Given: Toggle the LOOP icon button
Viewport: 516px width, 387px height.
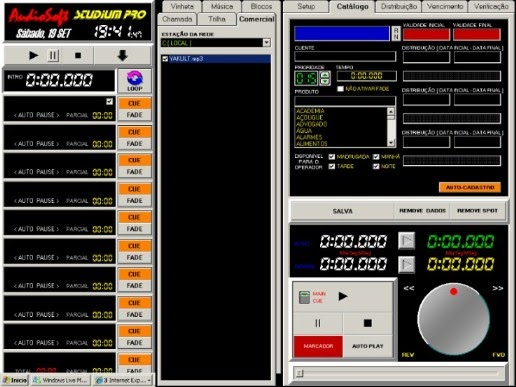Looking at the screenshot, I should point(135,81).
